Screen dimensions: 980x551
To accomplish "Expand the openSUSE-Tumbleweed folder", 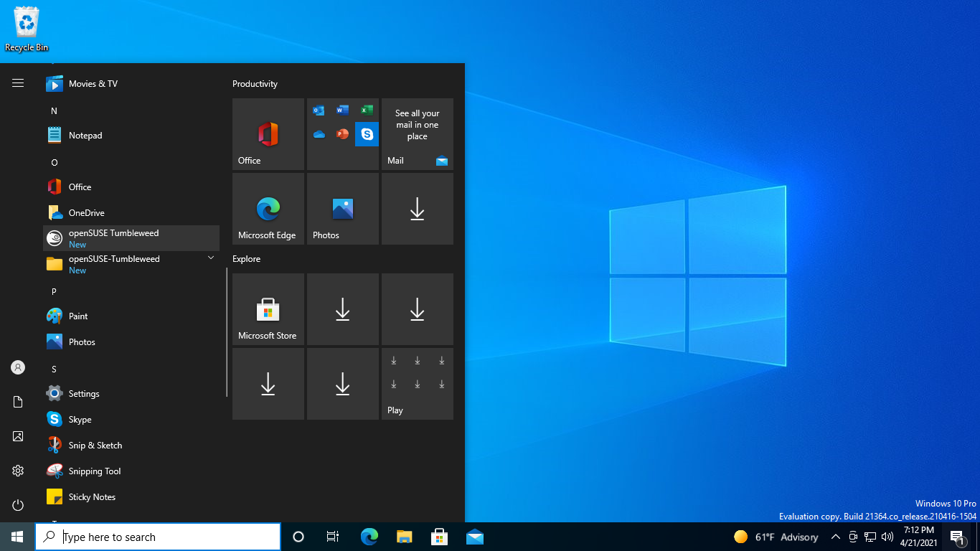I will coord(131,264).
